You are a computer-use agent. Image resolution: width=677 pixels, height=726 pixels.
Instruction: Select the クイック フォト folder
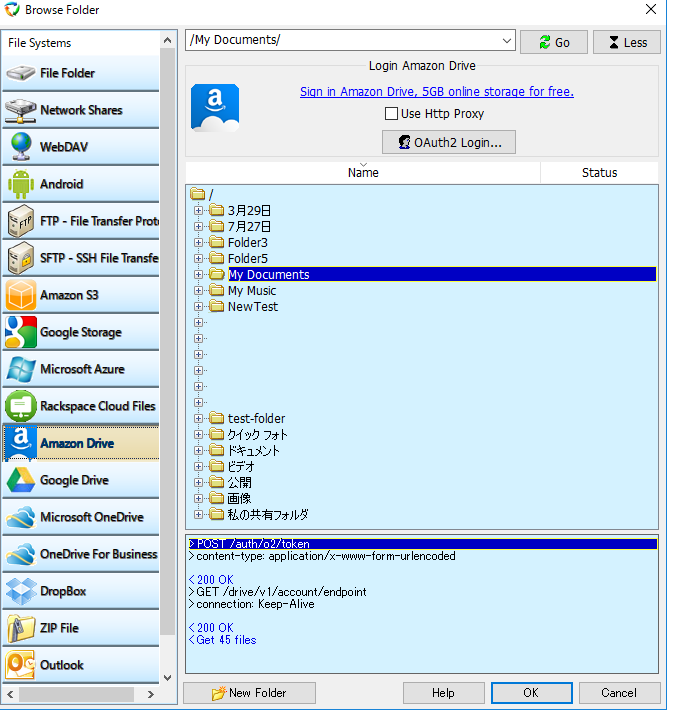click(x=257, y=434)
